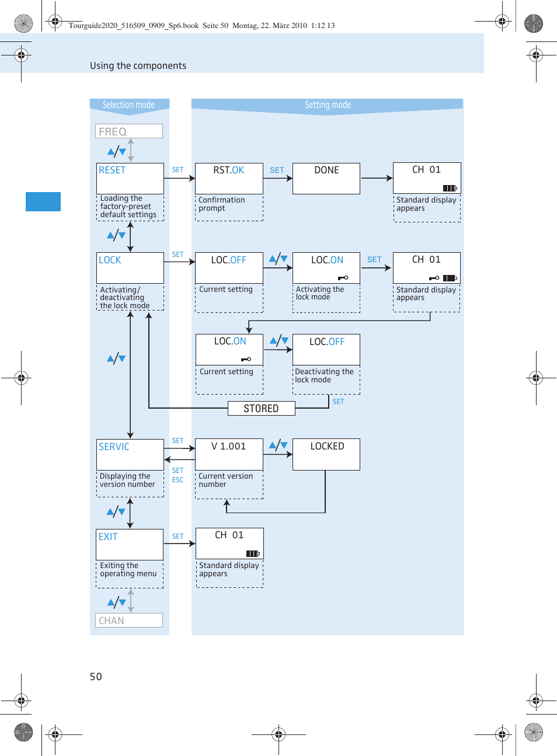Click the LOC.OFF Deactivating lock mode box
This screenshot has width=557, height=756.
tap(326, 349)
